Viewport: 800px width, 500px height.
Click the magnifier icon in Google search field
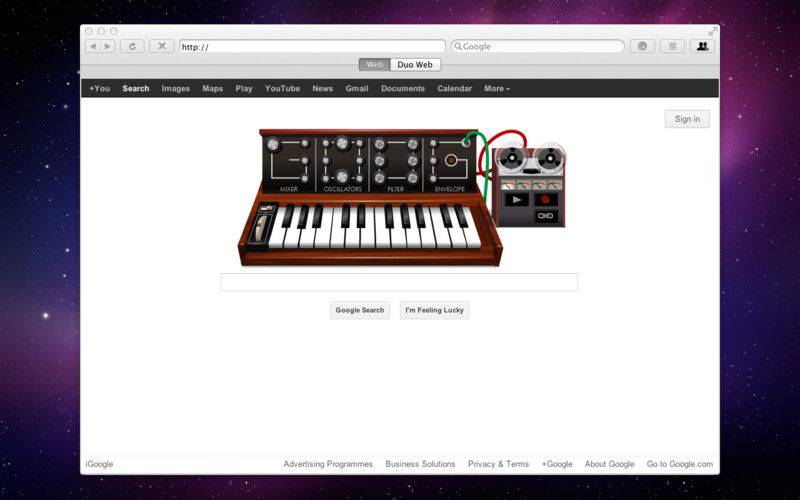pos(458,46)
